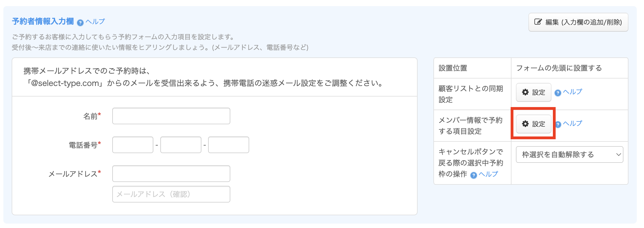Open the ヘルプ link beside 枠の操作
This screenshot has width=644, height=228.
click(488, 174)
